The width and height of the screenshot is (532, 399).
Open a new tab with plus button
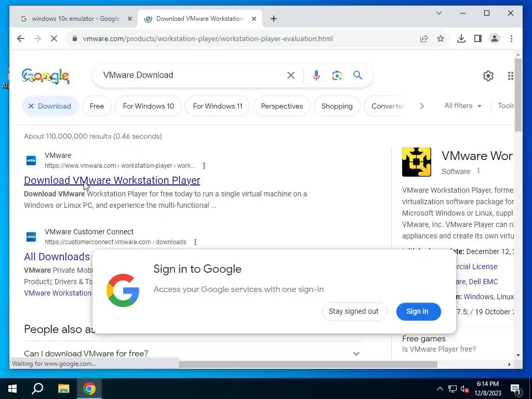click(274, 19)
